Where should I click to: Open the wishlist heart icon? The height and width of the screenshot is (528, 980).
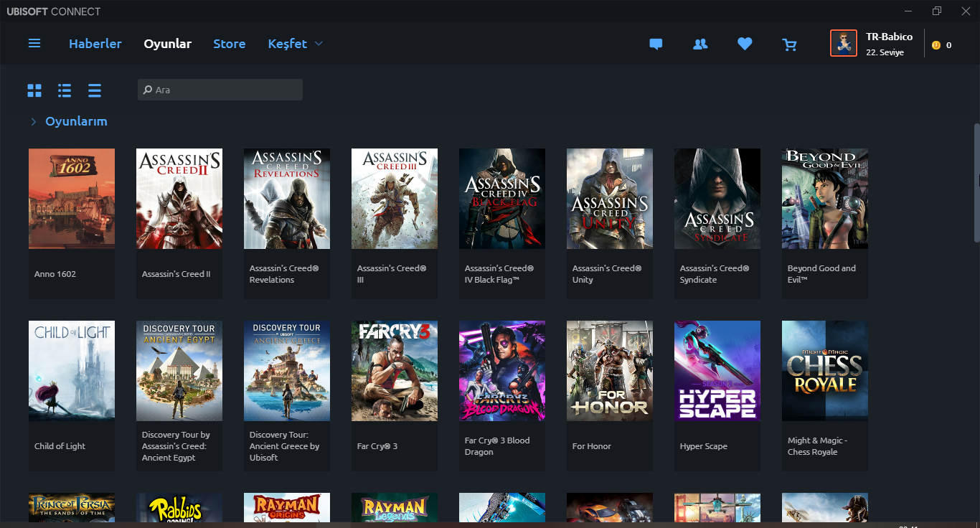pos(745,44)
